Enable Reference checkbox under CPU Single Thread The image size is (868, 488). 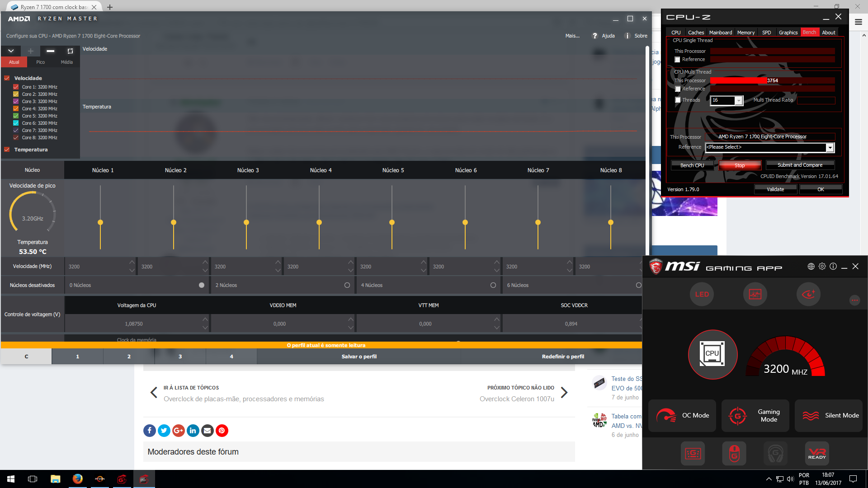tap(677, 60)
